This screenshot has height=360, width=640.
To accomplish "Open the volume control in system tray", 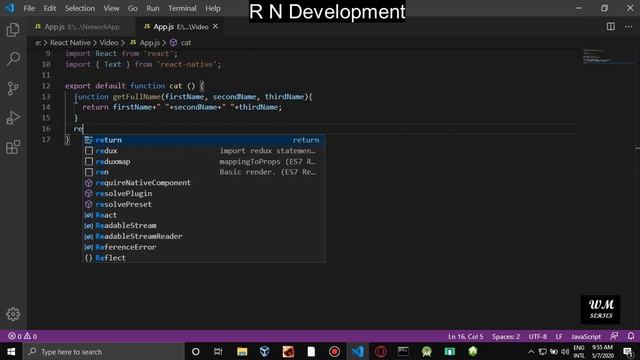I will 565,352.
